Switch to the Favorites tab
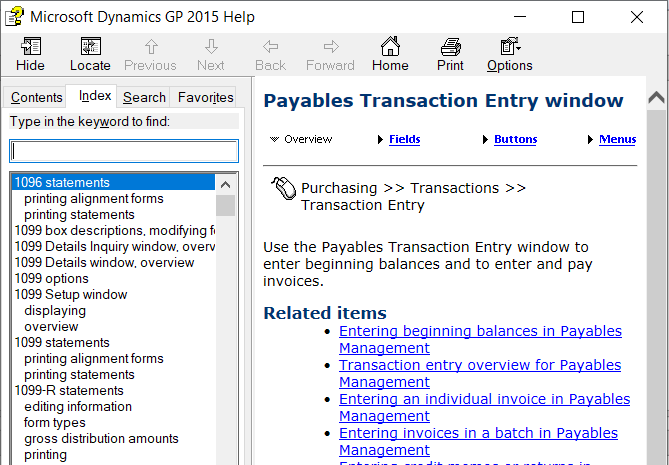The height and width of the screenshot is (465, 669). [x=206, y=98]
